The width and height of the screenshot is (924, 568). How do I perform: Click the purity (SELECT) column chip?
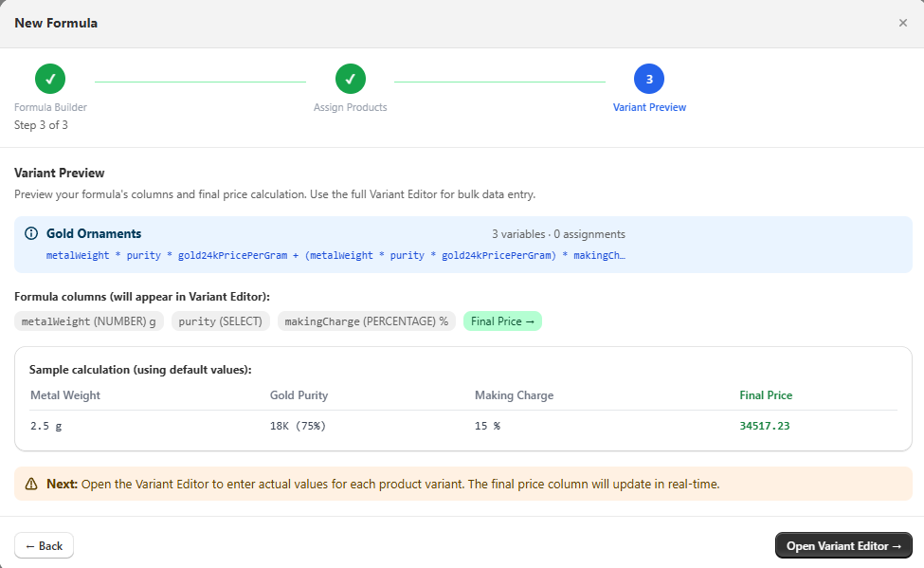(x=221, y=321)
